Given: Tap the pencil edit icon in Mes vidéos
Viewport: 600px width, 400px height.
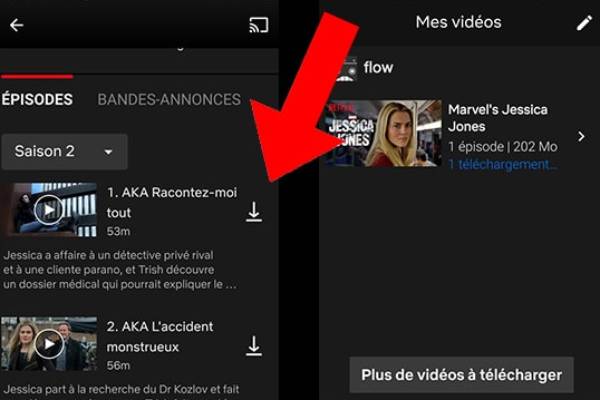Looking at the screenshot, I should pyautogui.click(x=584, y=23).
